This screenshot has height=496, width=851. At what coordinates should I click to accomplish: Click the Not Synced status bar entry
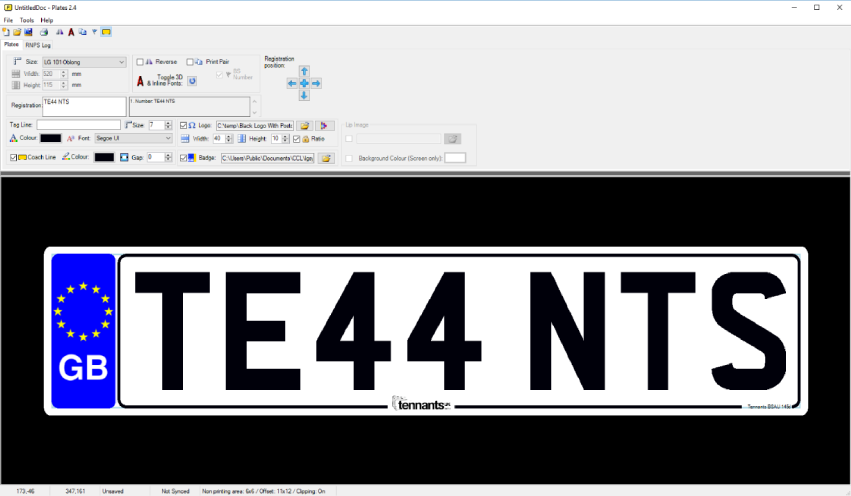175,491
